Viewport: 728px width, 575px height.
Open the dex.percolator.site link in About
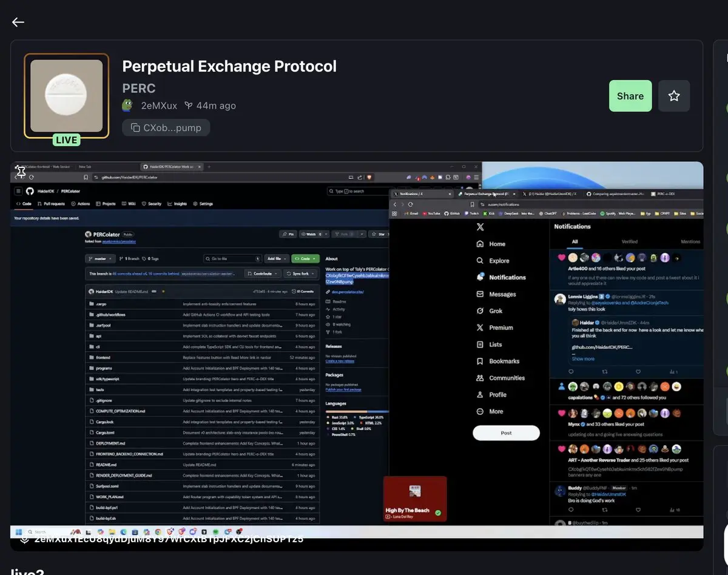tap(347, 292)
